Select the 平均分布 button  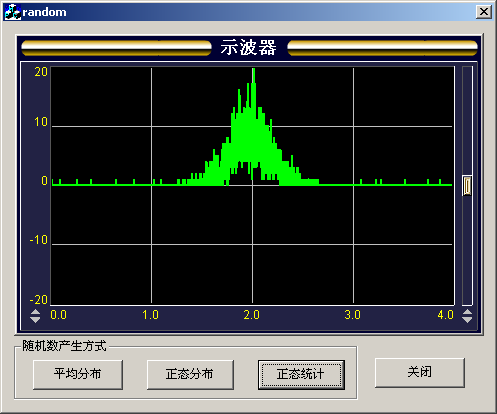click(x=78, y=374)
